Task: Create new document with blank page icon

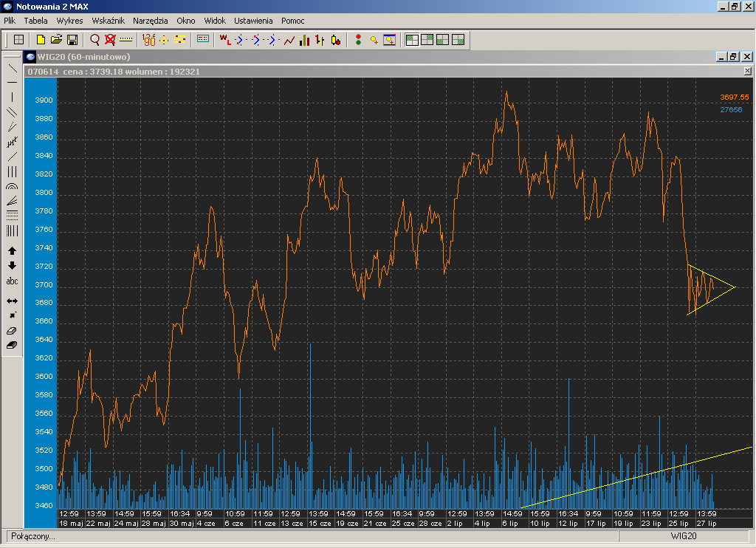Action: (x=41, y=40)
